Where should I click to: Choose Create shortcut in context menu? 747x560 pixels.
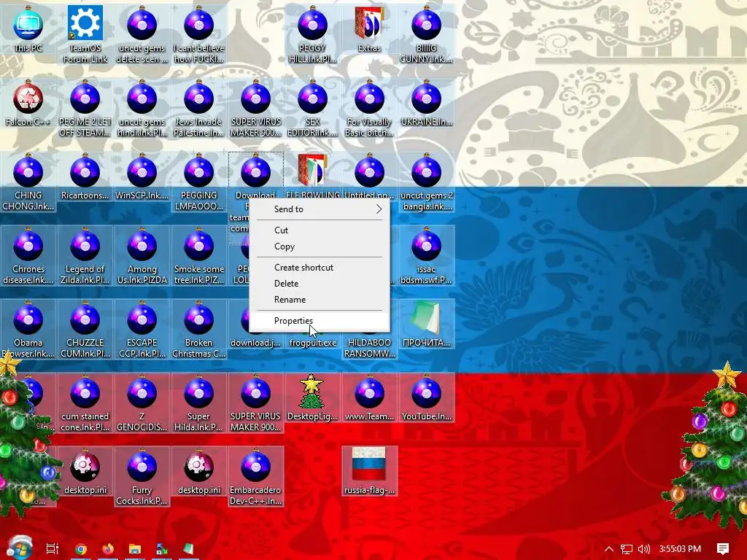[x=320, y=267]
